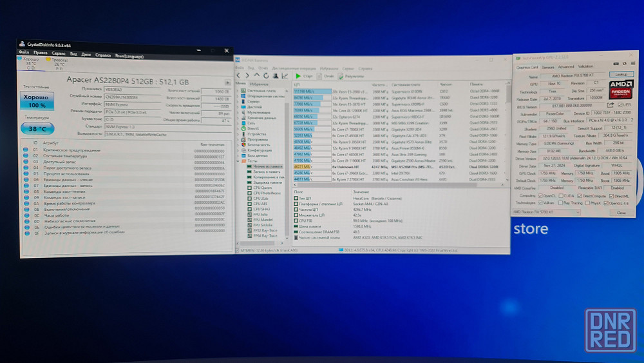Toggle the OpenCL checkbox

point(540,195)
